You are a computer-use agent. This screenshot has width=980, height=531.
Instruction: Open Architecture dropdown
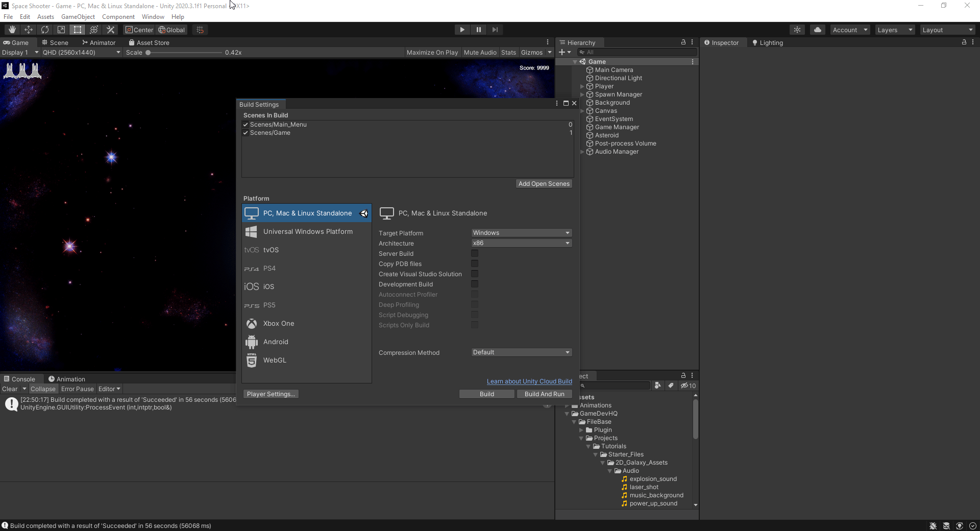click(521, 243)
